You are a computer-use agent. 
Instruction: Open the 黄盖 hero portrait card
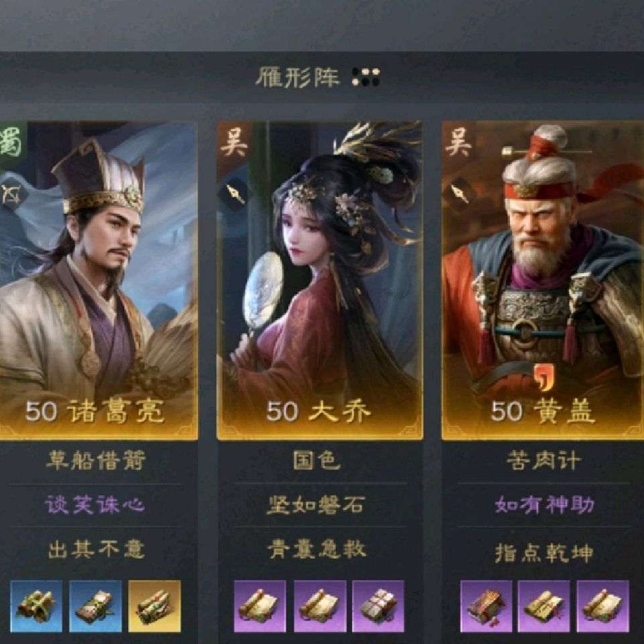coord(543,280)
